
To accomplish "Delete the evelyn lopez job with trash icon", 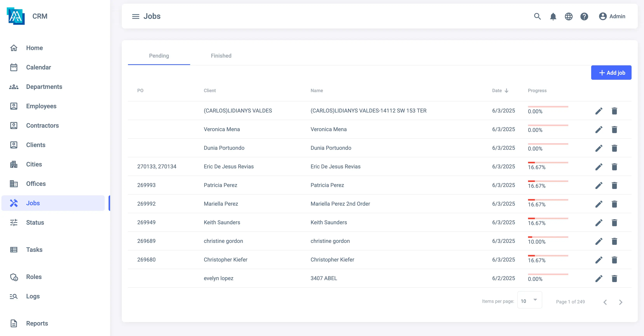I will coord(614,279).
